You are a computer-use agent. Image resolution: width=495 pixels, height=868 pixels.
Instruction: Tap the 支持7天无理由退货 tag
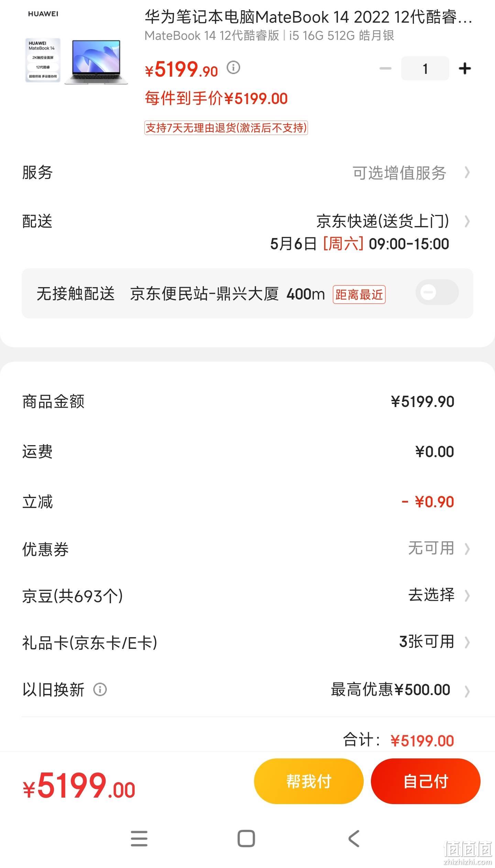[226, 128]
